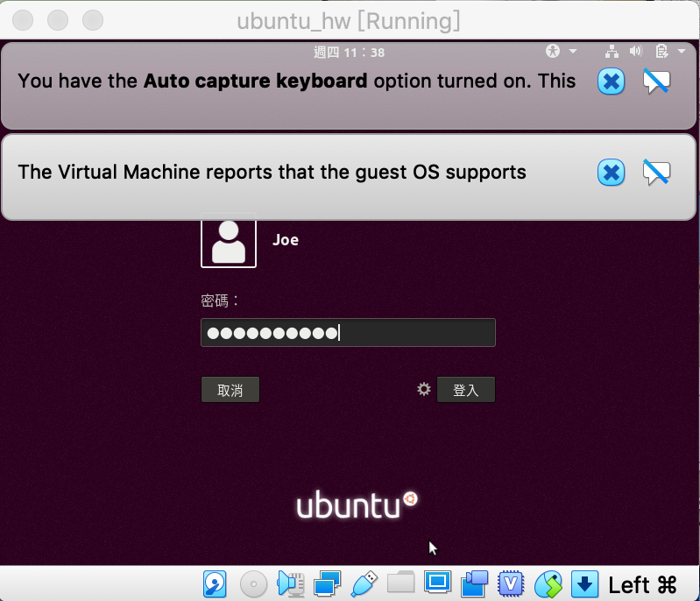Click the mouse integration status icon
Screen dimensions: 700x601
(548, 583)
